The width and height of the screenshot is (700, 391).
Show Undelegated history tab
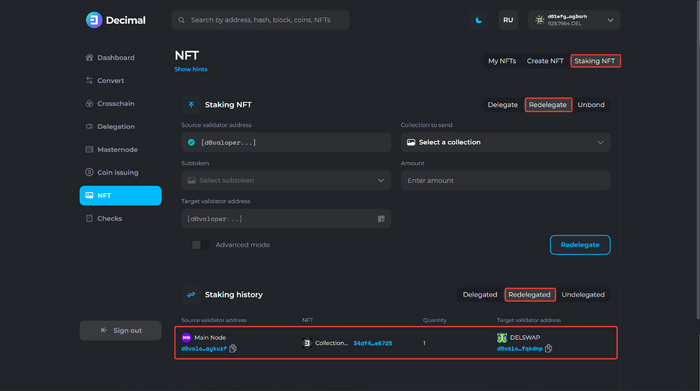(x=583, y=295)
